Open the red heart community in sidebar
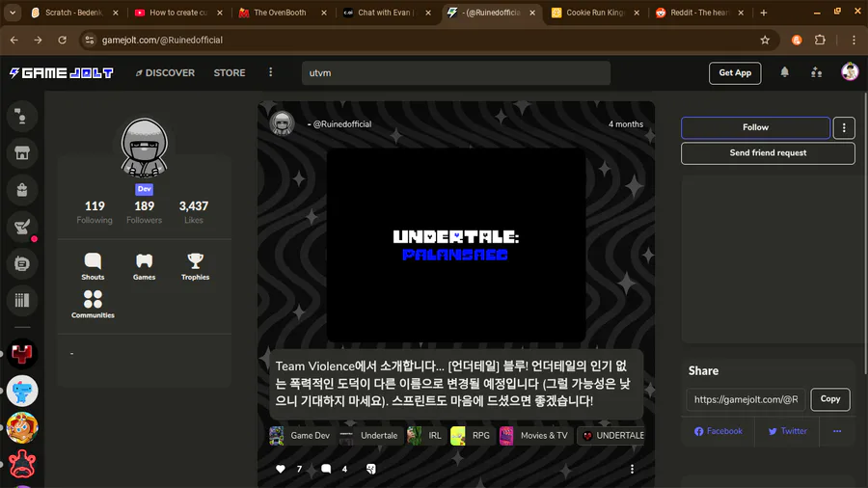The image size is (868, 488). 22,354
